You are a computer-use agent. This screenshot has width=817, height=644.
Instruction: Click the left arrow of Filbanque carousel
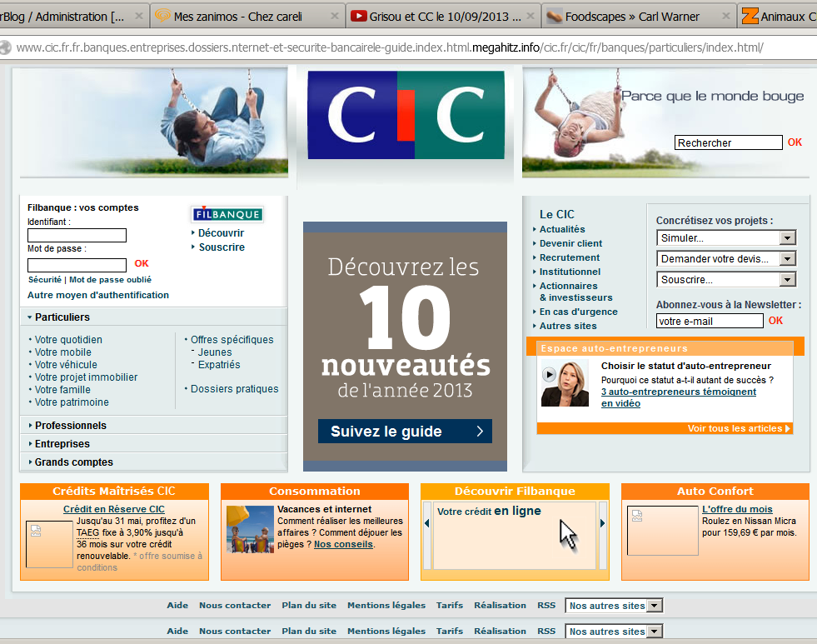[x=426, y=523]
